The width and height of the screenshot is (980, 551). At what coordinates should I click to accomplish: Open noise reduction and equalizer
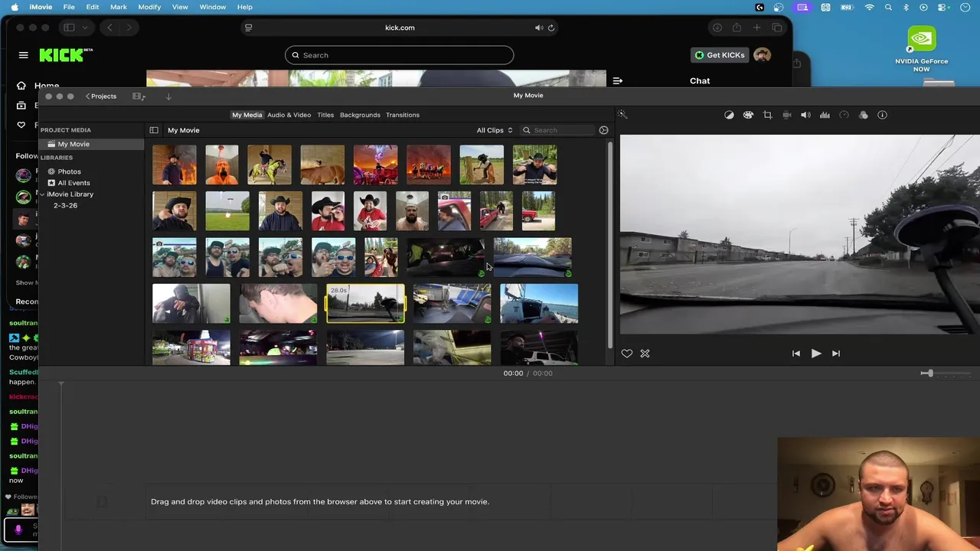(825, 115)
